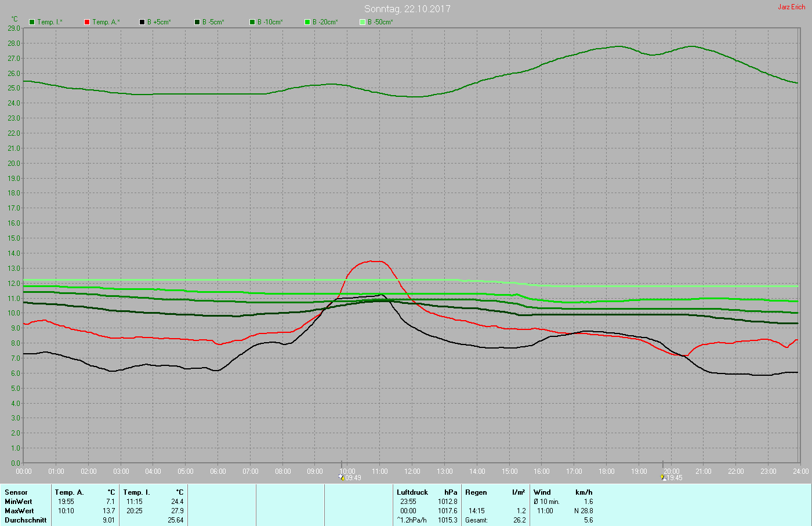Click the "29.0" y-axis label
812x526 pixels.
(14, 28)
